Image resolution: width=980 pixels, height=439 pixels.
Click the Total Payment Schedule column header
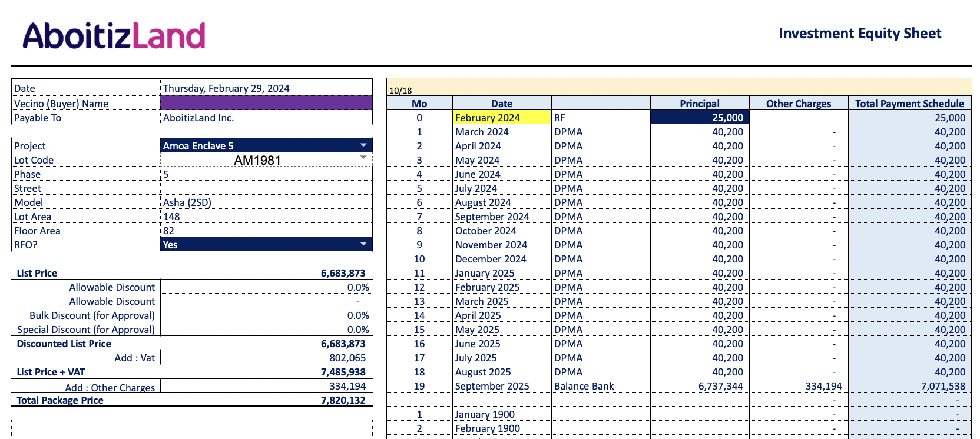pos(909,104)
